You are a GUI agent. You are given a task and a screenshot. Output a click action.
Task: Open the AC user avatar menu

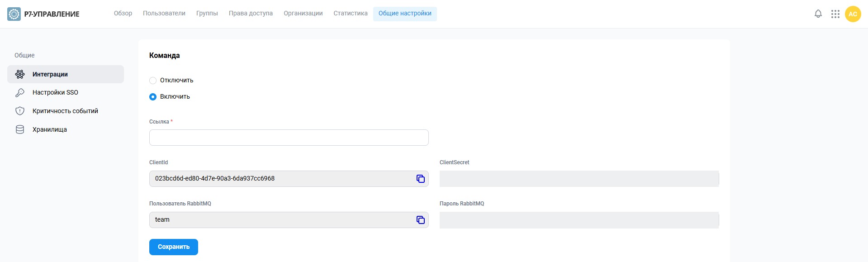coord(853,14)
